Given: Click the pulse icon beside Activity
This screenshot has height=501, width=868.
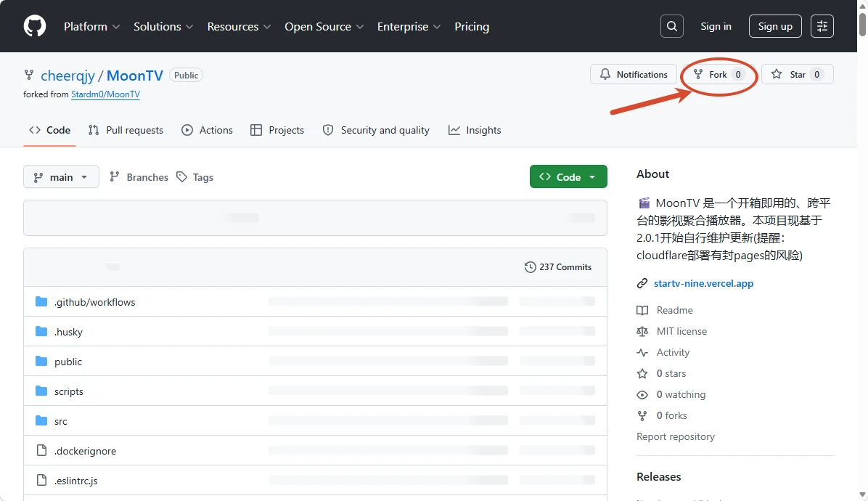Looking at the screenshot, I should click(x=642, y=353).
